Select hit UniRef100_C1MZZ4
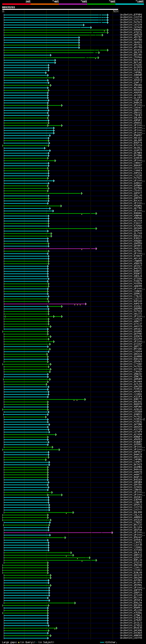This screenshot has height=644, width=146. (131, 319)
